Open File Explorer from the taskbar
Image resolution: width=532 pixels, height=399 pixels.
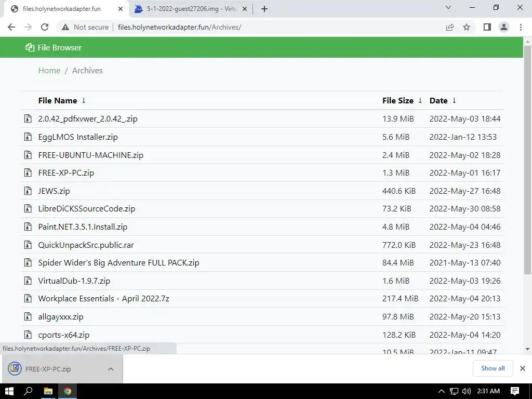(48, 391)
